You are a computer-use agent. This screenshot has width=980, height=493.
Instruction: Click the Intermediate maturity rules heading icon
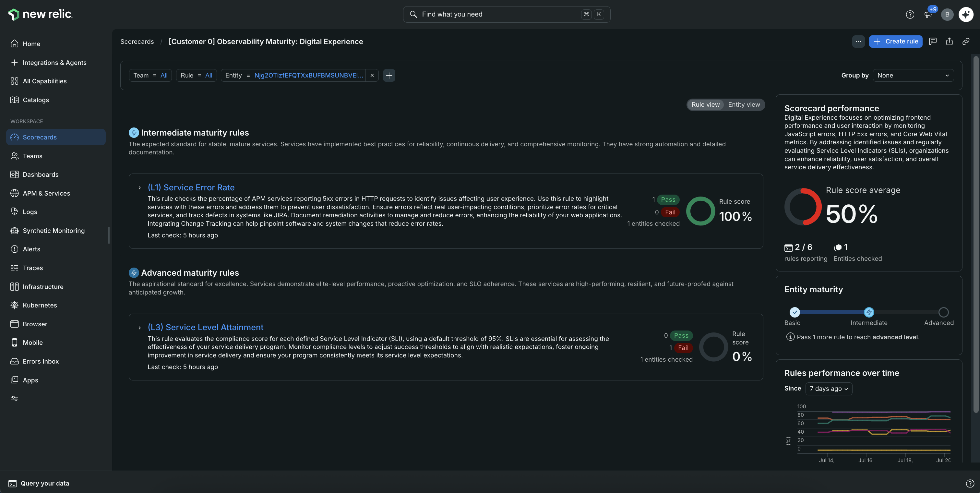(134, 133)
